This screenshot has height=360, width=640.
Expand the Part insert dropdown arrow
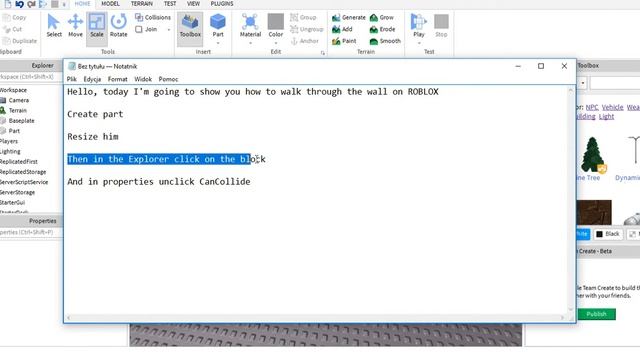(x=218, y=43)
